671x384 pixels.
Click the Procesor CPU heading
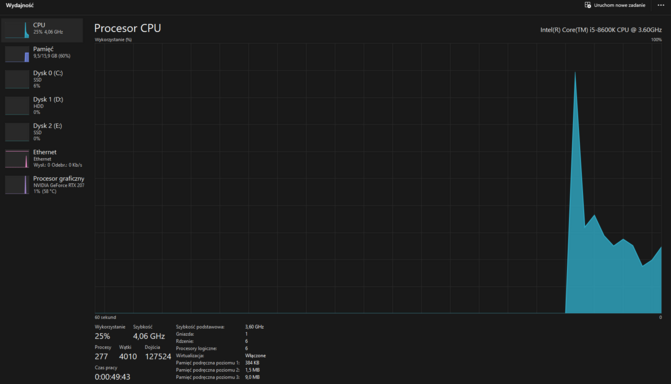pyautogui.click(x=128, y=28)
